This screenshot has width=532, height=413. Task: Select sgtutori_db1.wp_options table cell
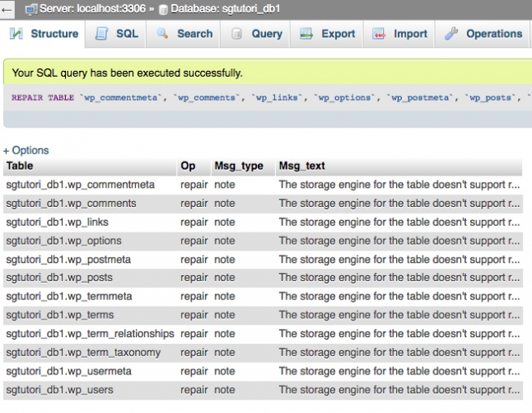90,241
